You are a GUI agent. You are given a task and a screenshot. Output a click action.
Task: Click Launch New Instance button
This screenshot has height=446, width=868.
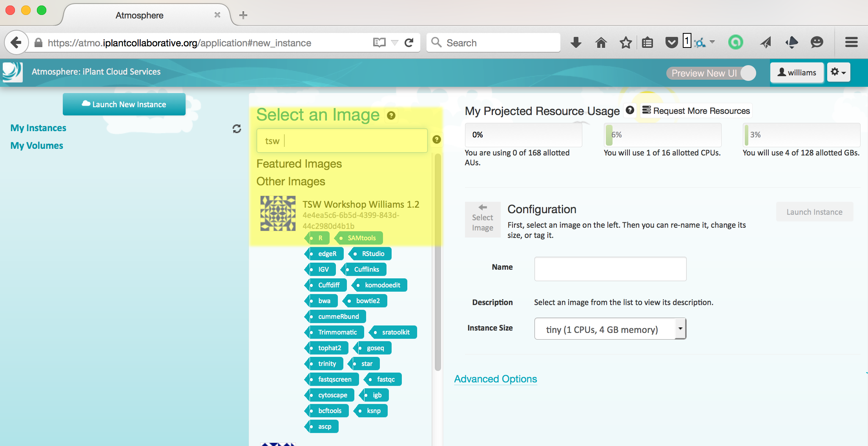124,104
